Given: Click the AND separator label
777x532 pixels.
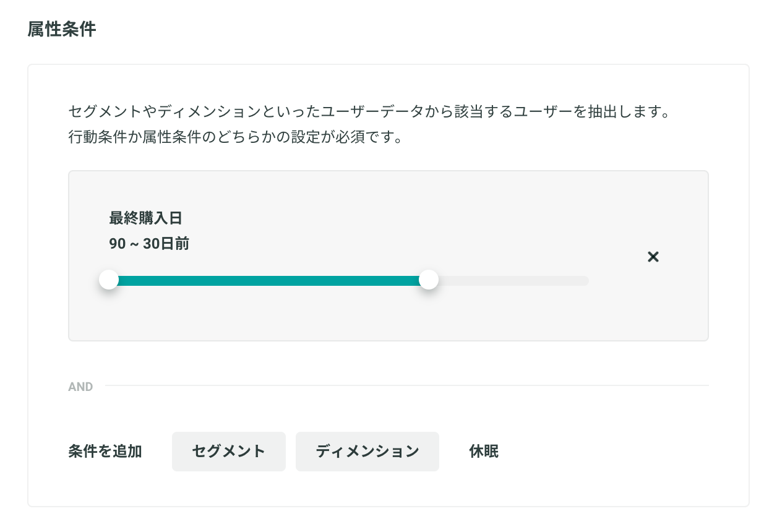Looking at the screenshot, I should tap(80, 387).
